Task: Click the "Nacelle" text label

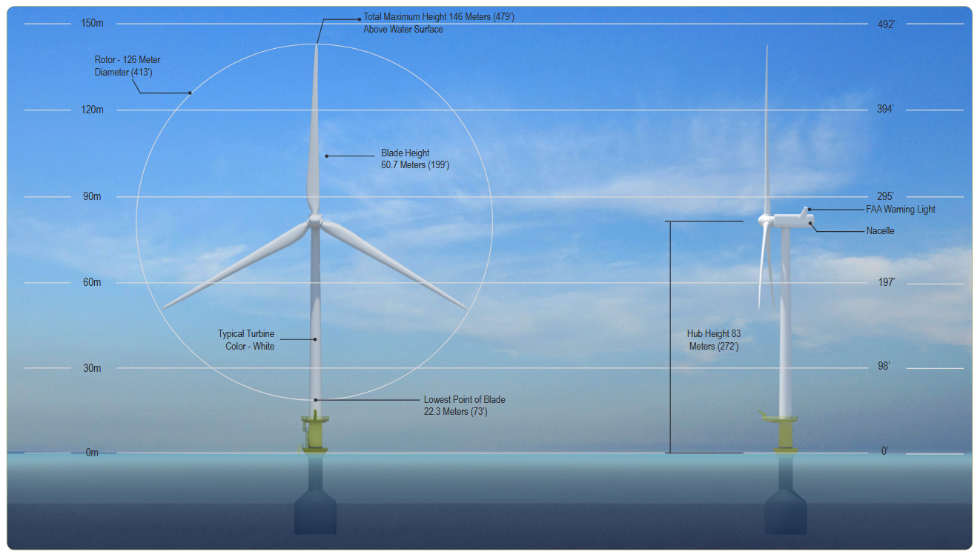Action: pos(880,231)
